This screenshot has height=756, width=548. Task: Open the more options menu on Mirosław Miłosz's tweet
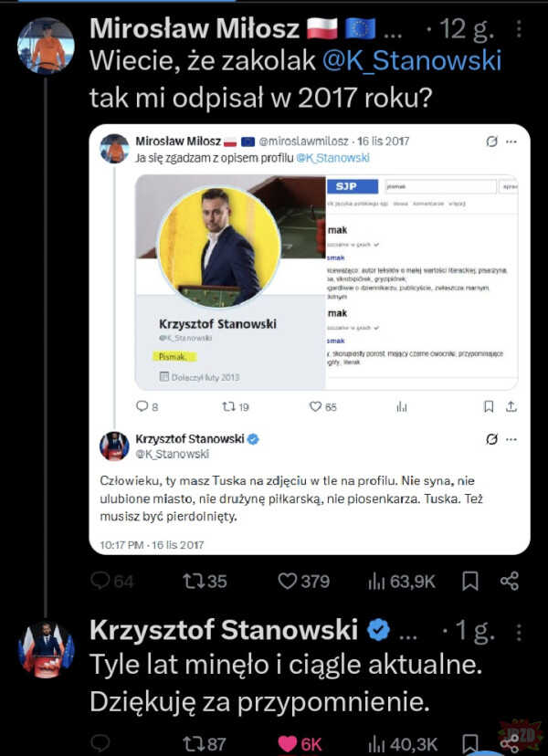click(520, 28)
